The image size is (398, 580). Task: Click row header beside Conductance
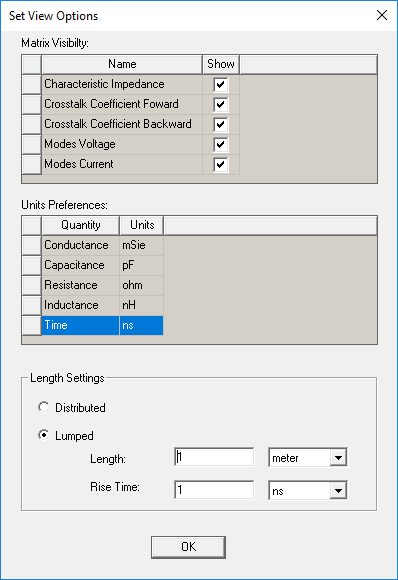[x=31, y=245]
